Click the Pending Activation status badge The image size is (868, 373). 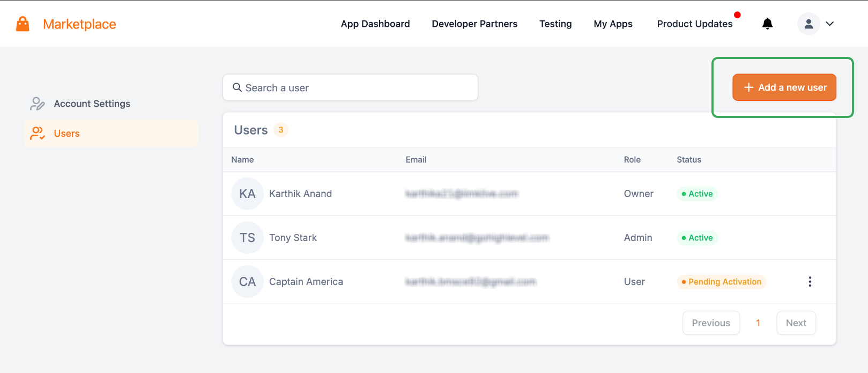(721, 282)
